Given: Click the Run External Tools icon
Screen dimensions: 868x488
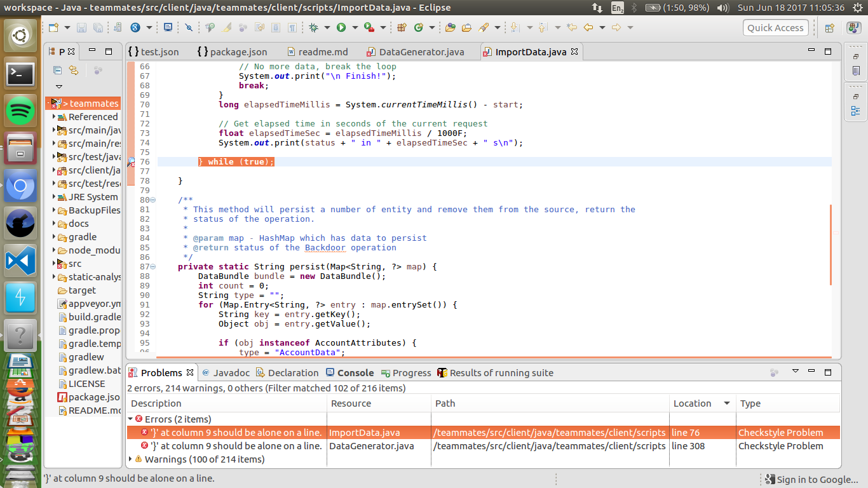Looking at the screenshot, I should pyautogui.click(x=369, y=28).
